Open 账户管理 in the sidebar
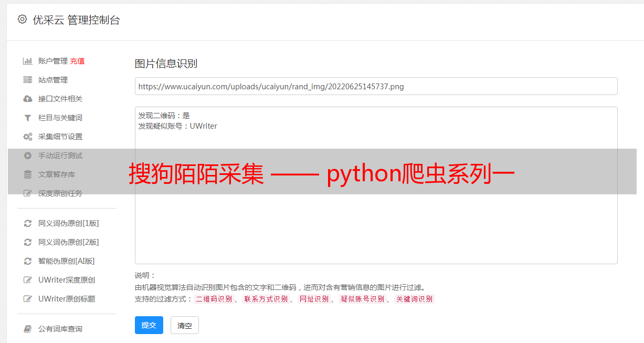The height and width of the screenshot is (343, 644). point(53,61)
